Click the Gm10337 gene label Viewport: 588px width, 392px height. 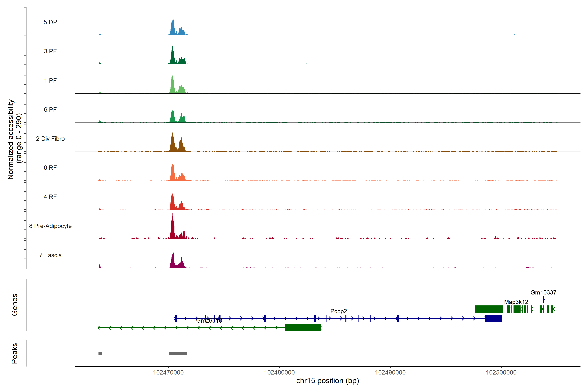click(x=543, y=293)
